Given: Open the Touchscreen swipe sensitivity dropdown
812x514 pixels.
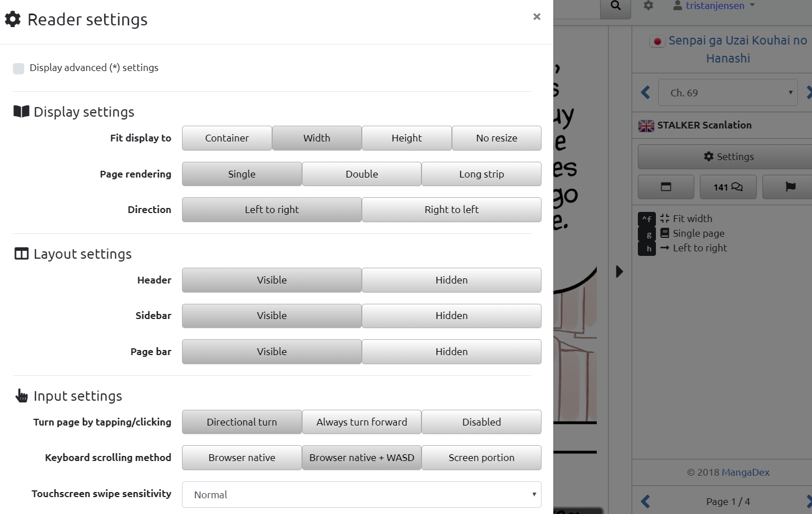Looking at the screenshot, I should 361,494.
